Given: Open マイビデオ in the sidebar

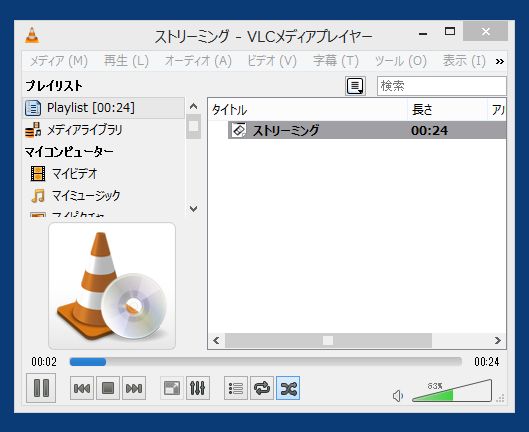Looking at the screenshot, I should click(103, 174).
